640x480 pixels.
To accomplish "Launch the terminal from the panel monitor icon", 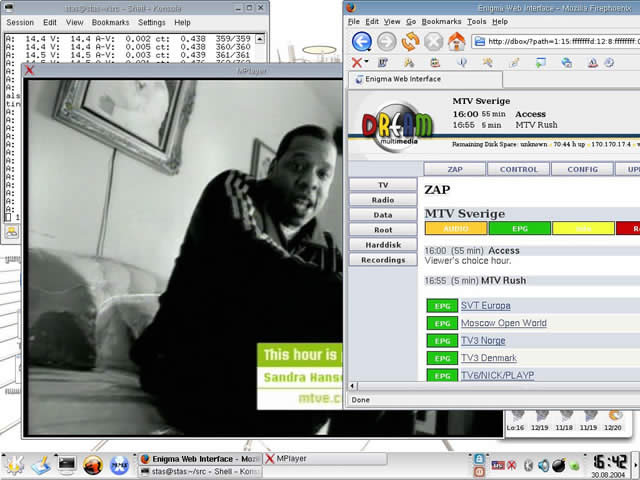I will pyautogui.click(x=67, y=465).
